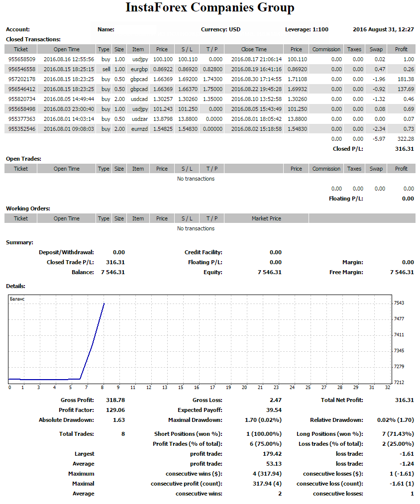The height and width of the screenshot is (504, 420).
Task: Click Long Positions value 7 (71.43%)
Action: pyautogui.click(x=398, y=434)
